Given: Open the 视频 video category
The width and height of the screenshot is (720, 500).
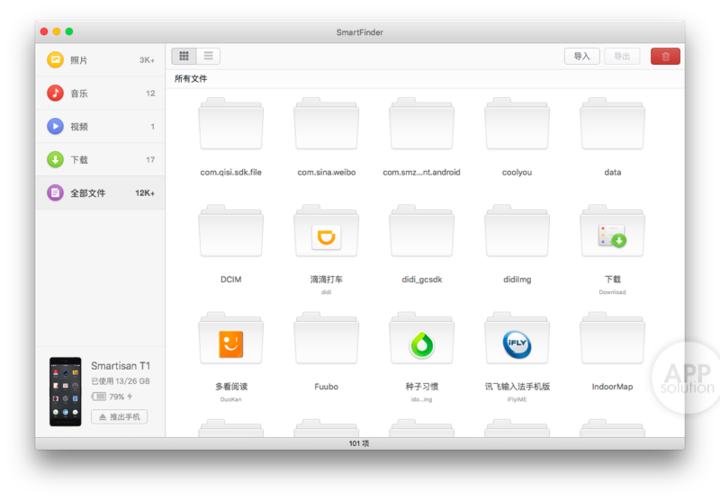Looking at the screenshot, I should pyautogui.click(x=100, y=126).
